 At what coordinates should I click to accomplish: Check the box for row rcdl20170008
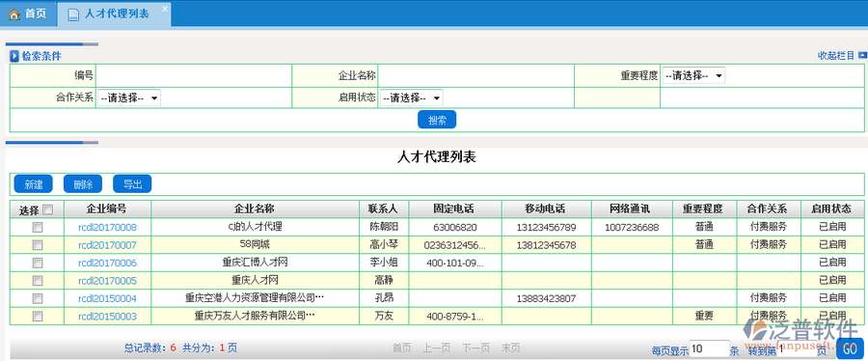click(38, 227)
